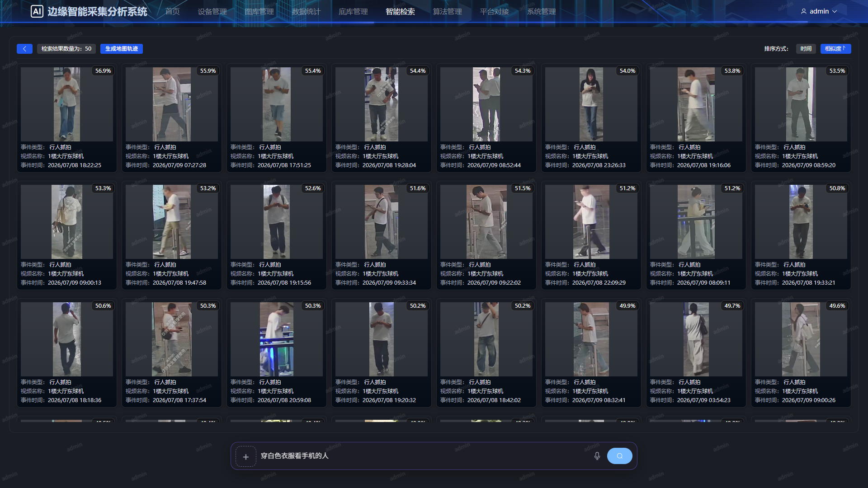Open the 平台对接 menu
The image size is (868, 488).
click(x=494, y=11)
